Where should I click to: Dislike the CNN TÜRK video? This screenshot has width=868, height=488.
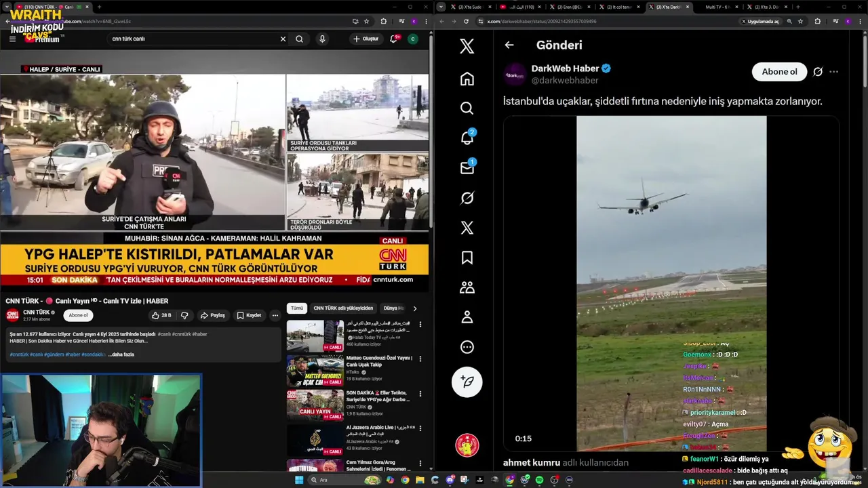(184, 315)
